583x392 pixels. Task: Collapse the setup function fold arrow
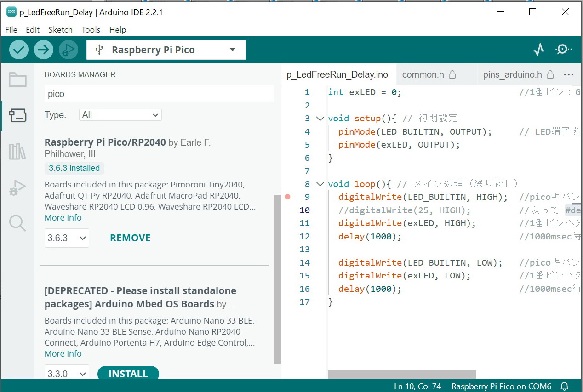(320, 119)
